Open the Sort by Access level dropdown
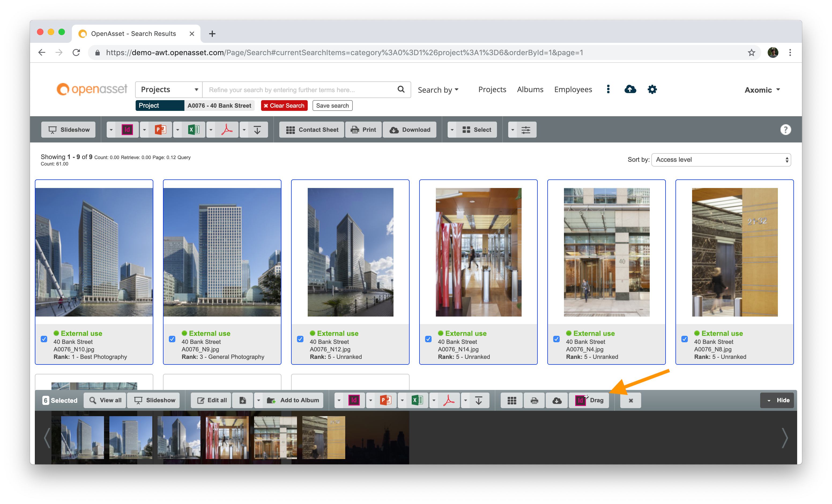Screen dimensions: 832x504 pyautogui.click(x=721, y=160)
